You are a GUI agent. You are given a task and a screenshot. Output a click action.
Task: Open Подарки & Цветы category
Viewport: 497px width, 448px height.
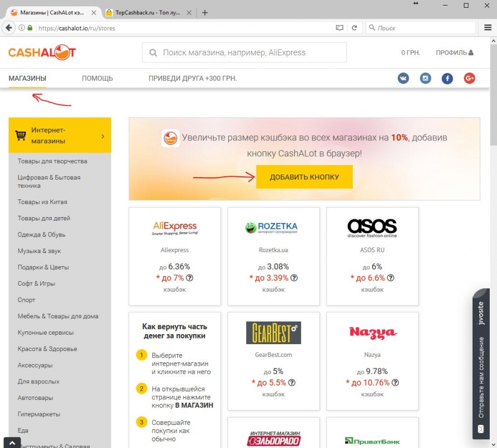pyautogui.click(x=43, y=267)
